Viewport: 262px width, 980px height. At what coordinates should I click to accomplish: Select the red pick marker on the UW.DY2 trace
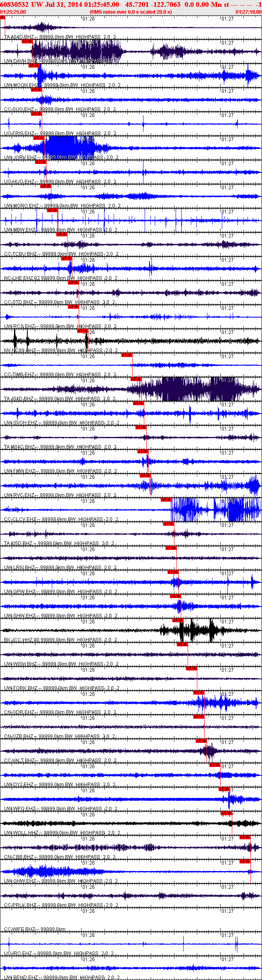click(215, 765)
